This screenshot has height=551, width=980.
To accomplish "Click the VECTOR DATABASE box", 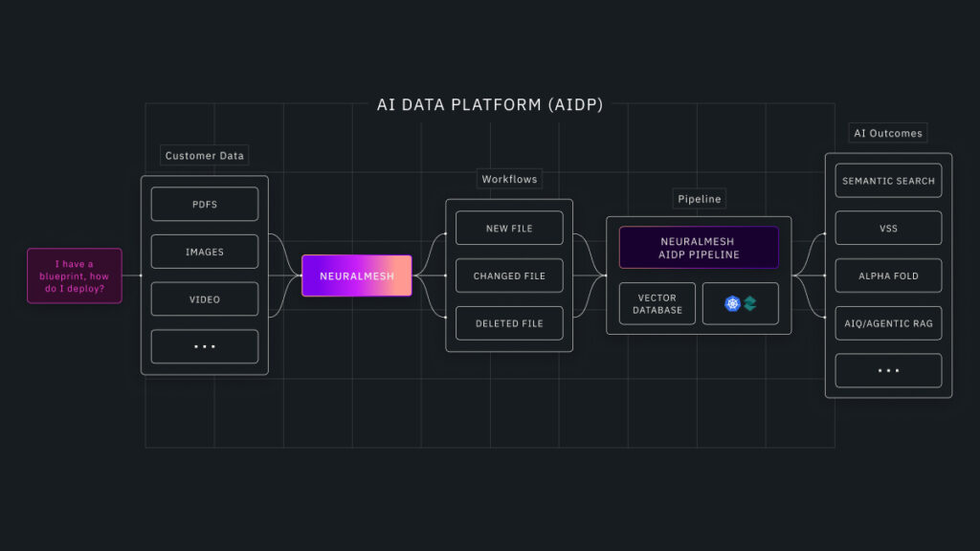I will 657,303.
